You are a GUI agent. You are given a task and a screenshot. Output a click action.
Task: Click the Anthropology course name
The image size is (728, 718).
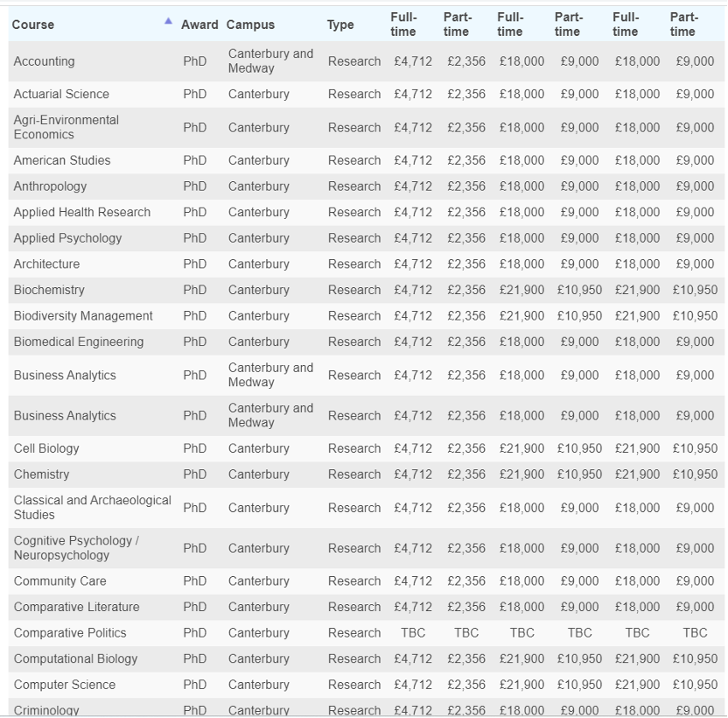[50, 187]
